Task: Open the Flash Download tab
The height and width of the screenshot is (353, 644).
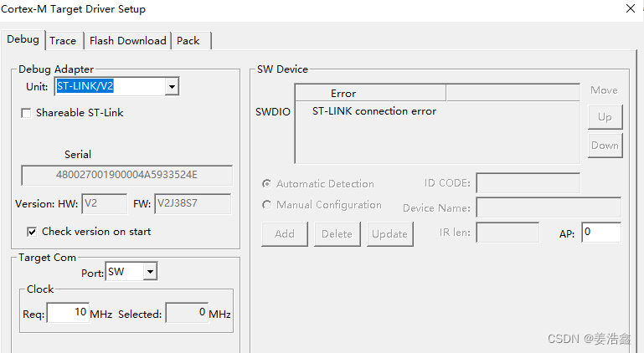Action: pyautogui.click(x=128, y=41)
